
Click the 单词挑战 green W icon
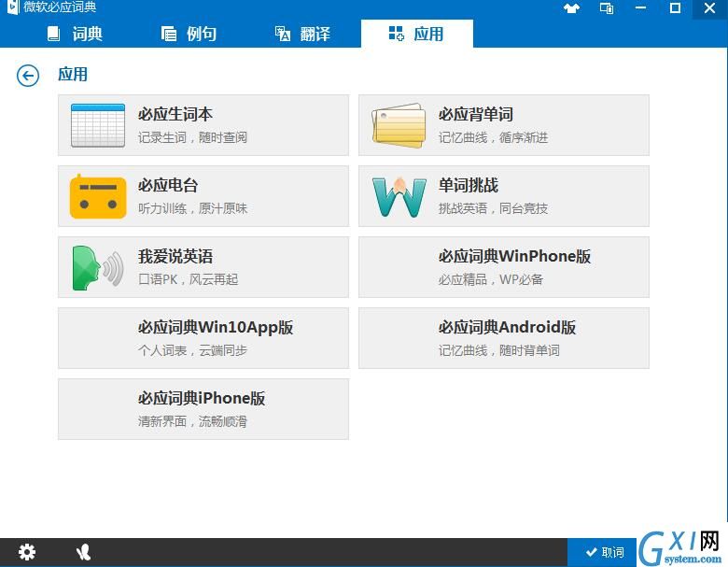[399, 196]
